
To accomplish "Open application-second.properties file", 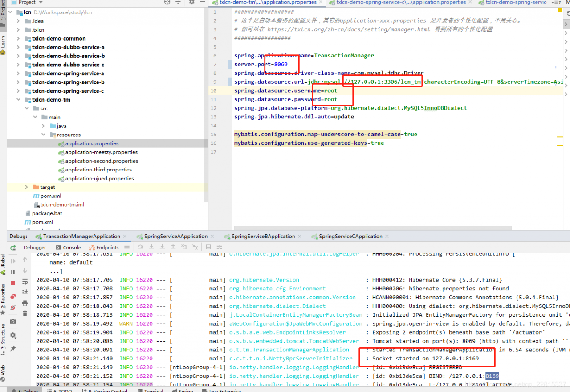I will (x=101, y=161).
